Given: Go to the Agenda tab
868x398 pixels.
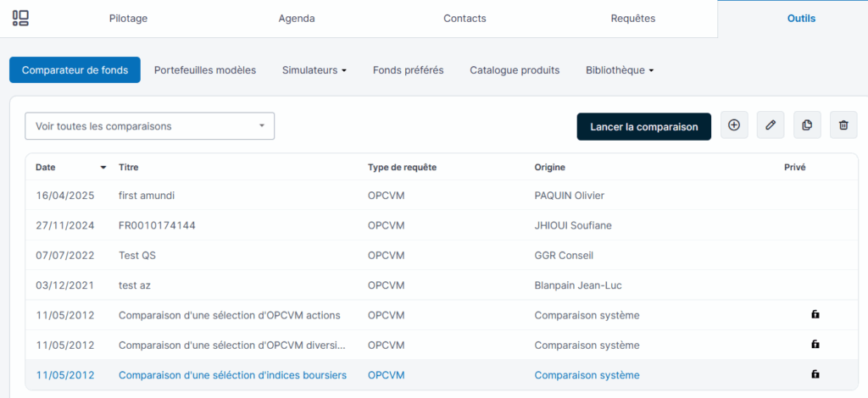Looking at the screenshot, I should point(297,19).
